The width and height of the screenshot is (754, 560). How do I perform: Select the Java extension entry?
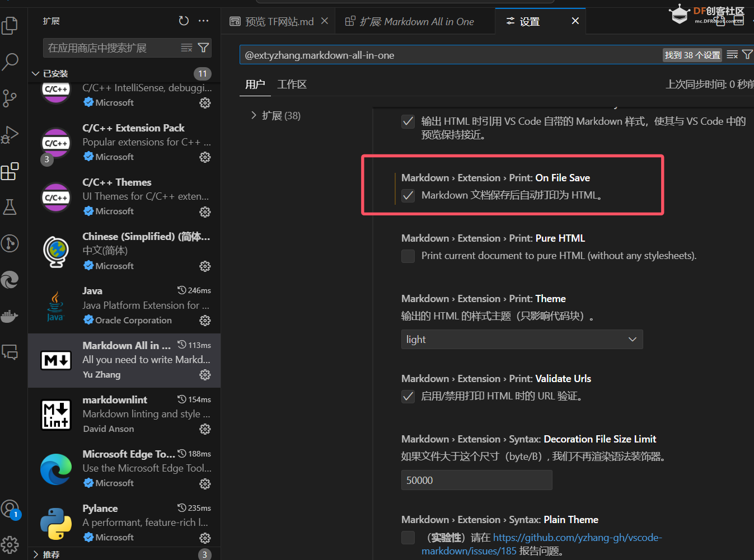(124, 306)
